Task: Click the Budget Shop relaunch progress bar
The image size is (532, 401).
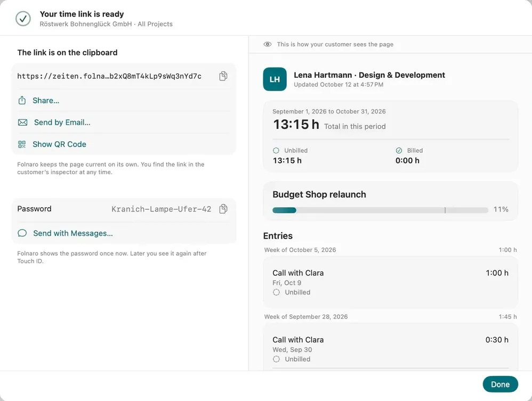Action: 380,210
